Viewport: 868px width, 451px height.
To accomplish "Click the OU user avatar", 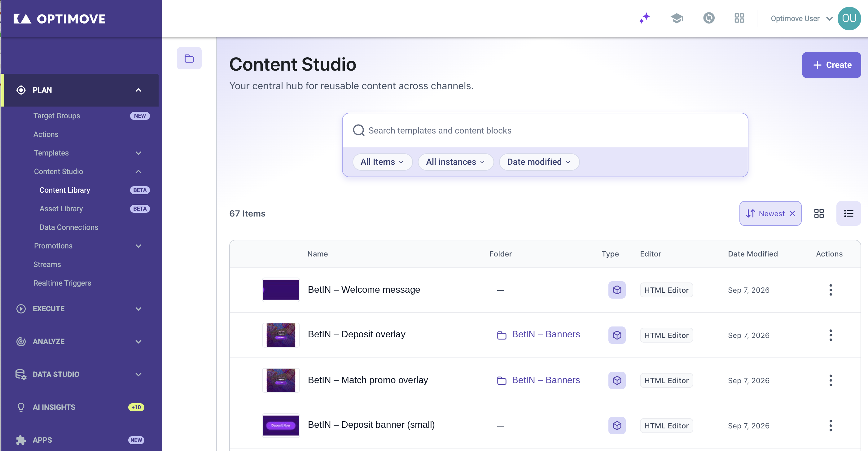I will tap(849, 19).
